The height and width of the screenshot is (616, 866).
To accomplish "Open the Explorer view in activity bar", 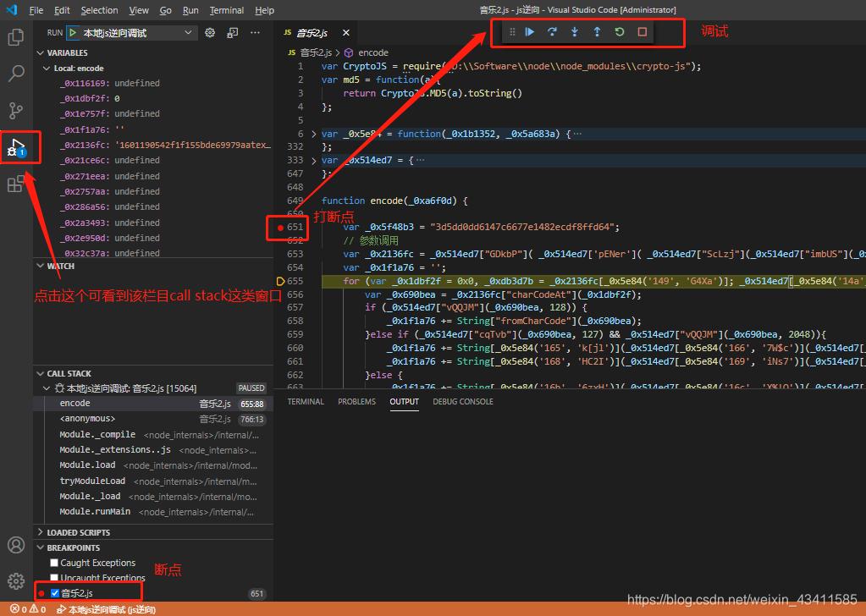I will [16, 37].
